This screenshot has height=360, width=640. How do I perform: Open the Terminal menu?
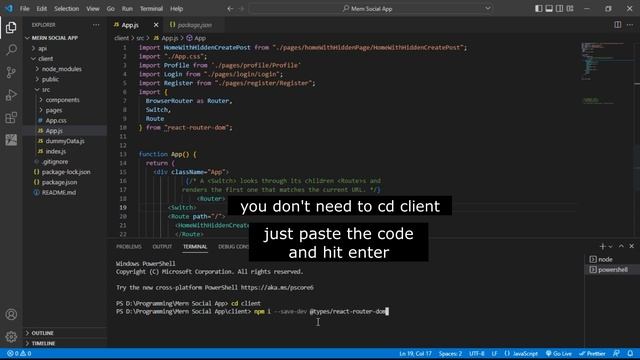(151, 9)
